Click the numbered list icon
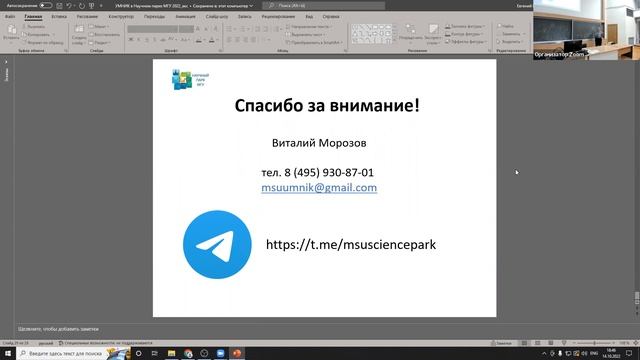The height and width of the screenshot is (360, 640). 243,29
